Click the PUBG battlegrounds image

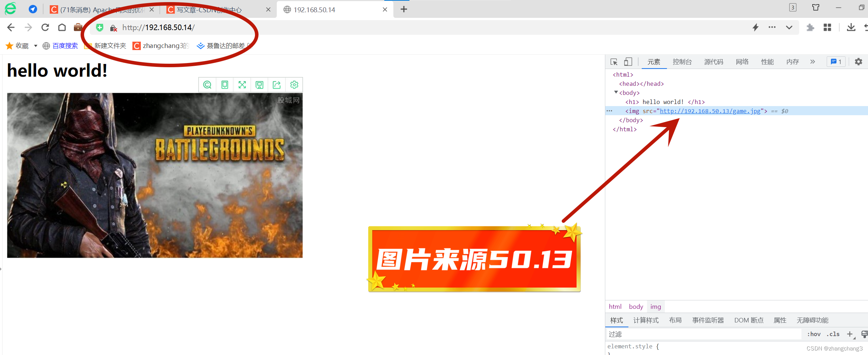click(x=155, y=175)
